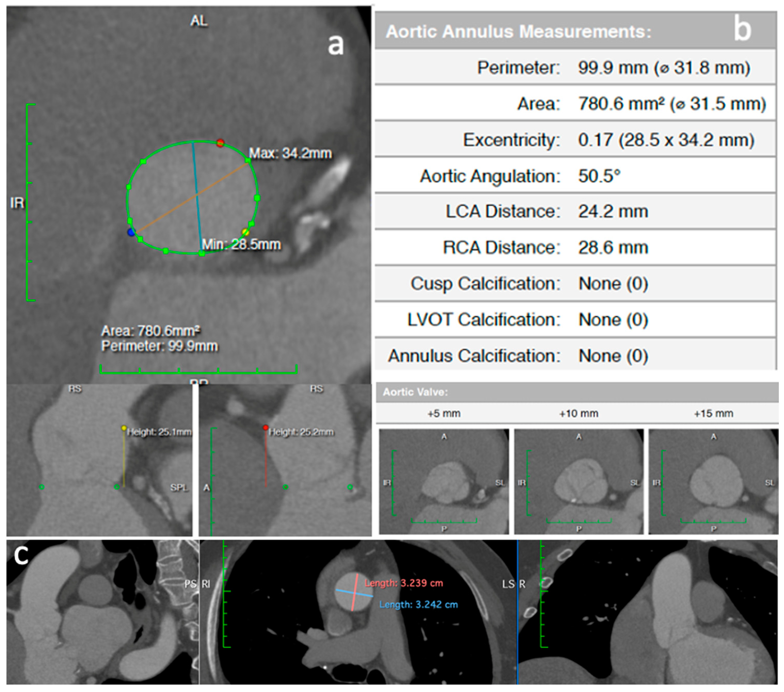Click the red Height 25.2mm marker
This screenshot has height=692, width=784.
(x=266, y=427)
